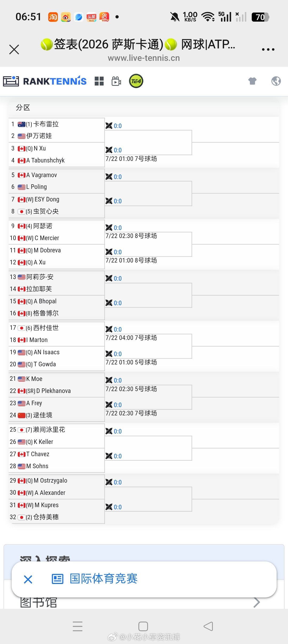Select player 仓持美穗 in row 32
Image resolution: width=288 pixels, height=644 pixels.
pos(46,517)
